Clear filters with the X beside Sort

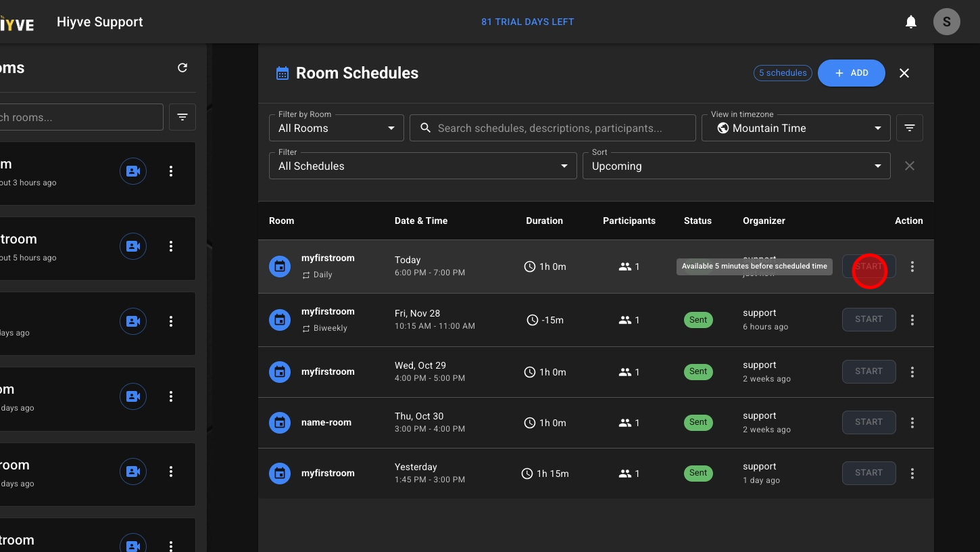pyautogui.click(x=909, y=166)
